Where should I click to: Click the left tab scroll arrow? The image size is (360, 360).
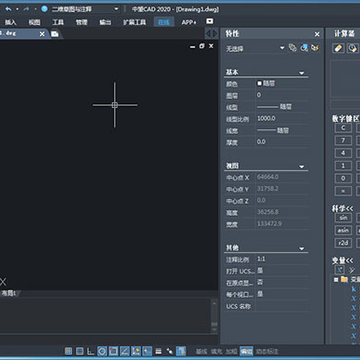click(208, 33)
